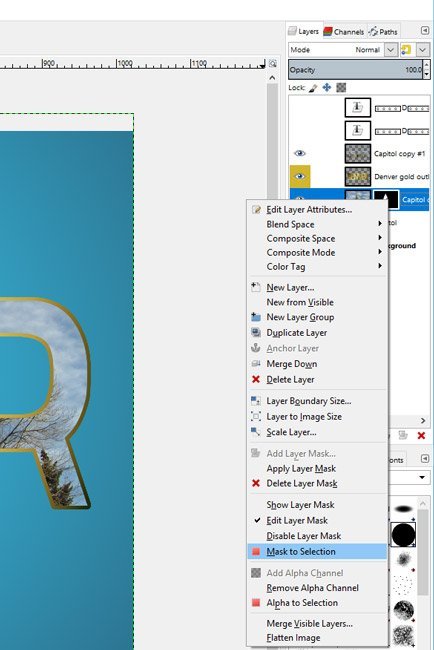434x650 pixels.
Task: Click the New Layer icon in menu
Action: [256, 287]
